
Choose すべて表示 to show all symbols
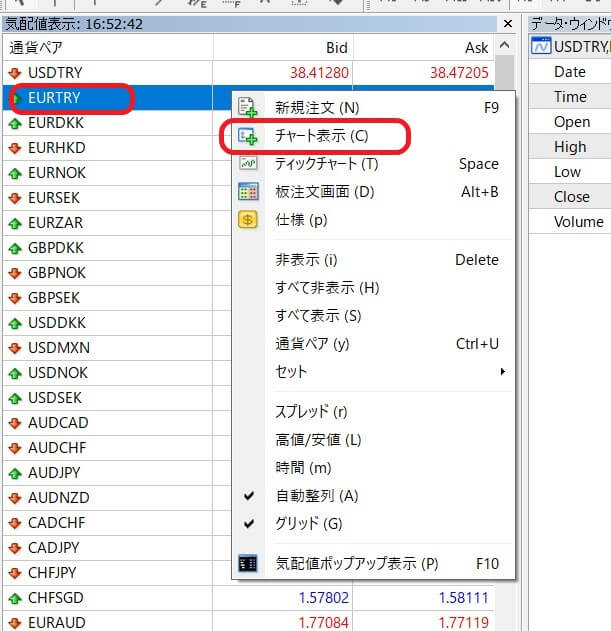pyautogui.click(x=318, y=316)
